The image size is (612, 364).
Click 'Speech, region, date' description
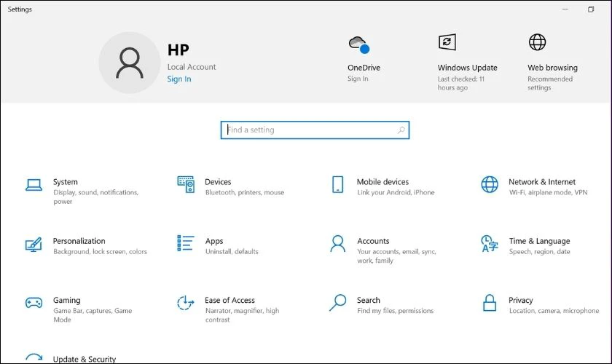coord(539,252)
